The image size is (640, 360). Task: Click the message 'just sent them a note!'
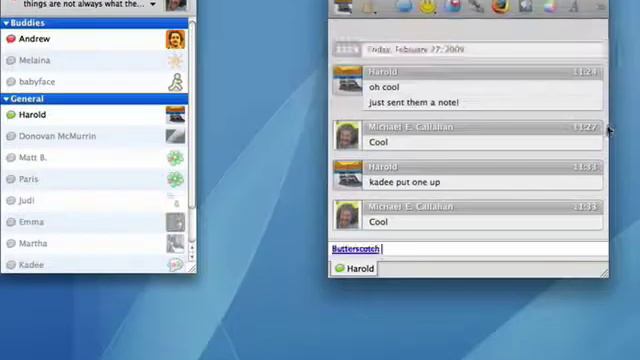pos(414,103)
